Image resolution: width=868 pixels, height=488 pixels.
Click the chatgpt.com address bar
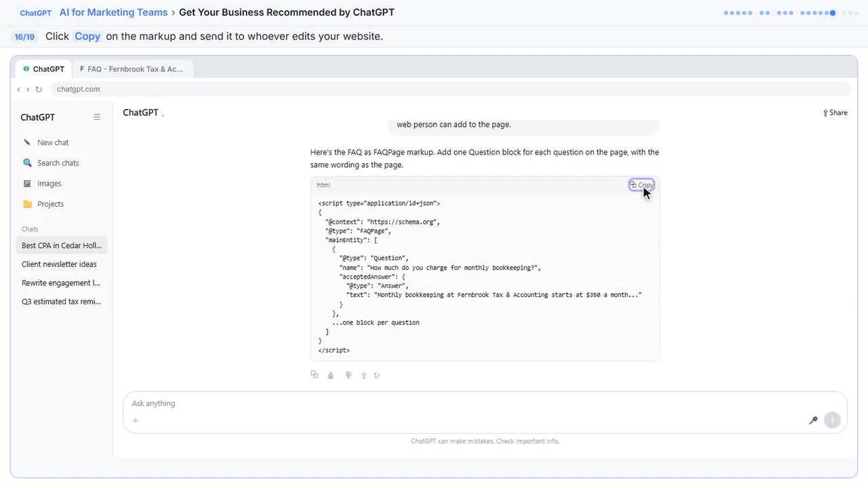click(x=450, y=89)
